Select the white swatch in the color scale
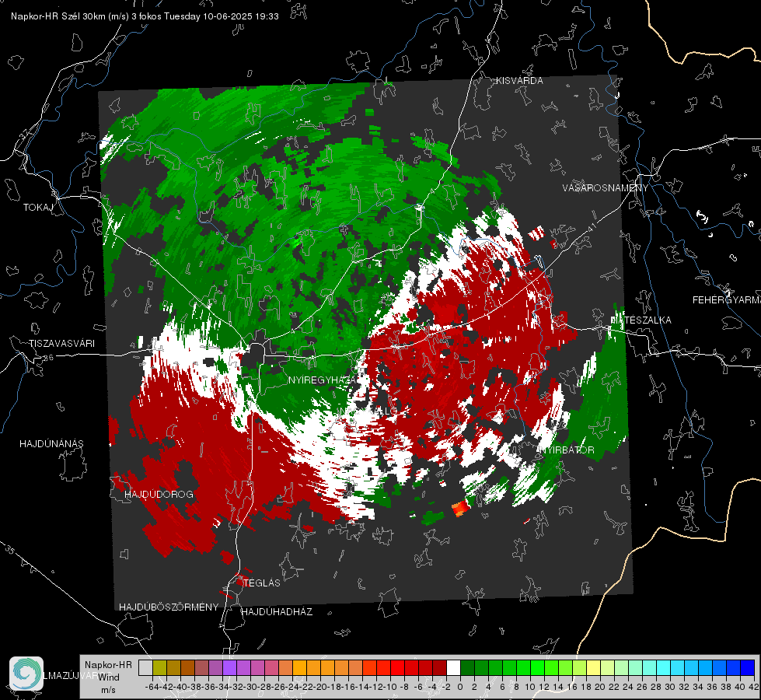Viewport: 761px width, 700px height. (x=453, y=667)
